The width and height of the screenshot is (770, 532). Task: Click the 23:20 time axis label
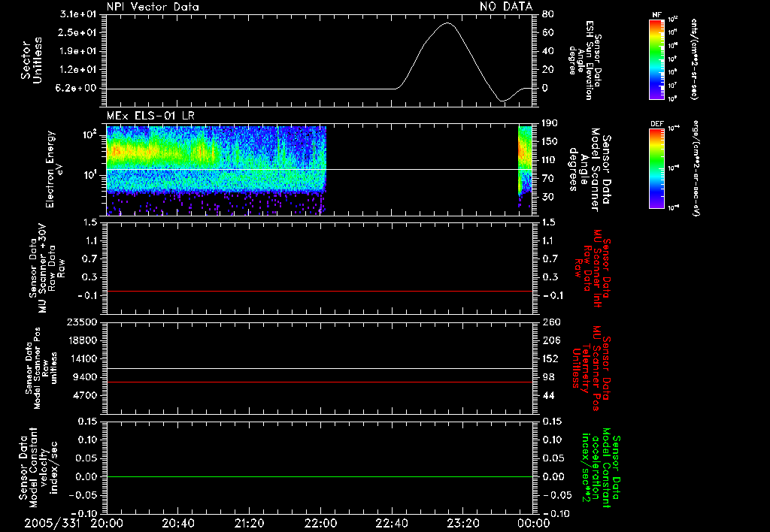[x=462, y=523]
